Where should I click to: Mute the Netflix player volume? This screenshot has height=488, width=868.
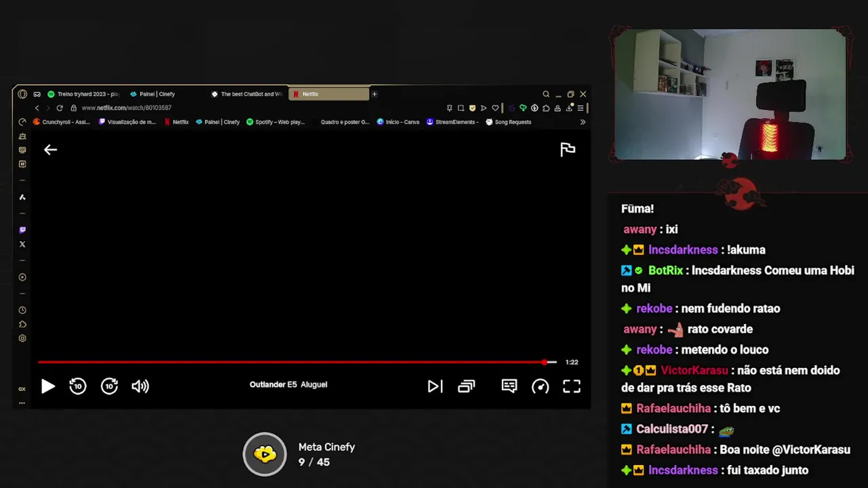pos(140,386)
